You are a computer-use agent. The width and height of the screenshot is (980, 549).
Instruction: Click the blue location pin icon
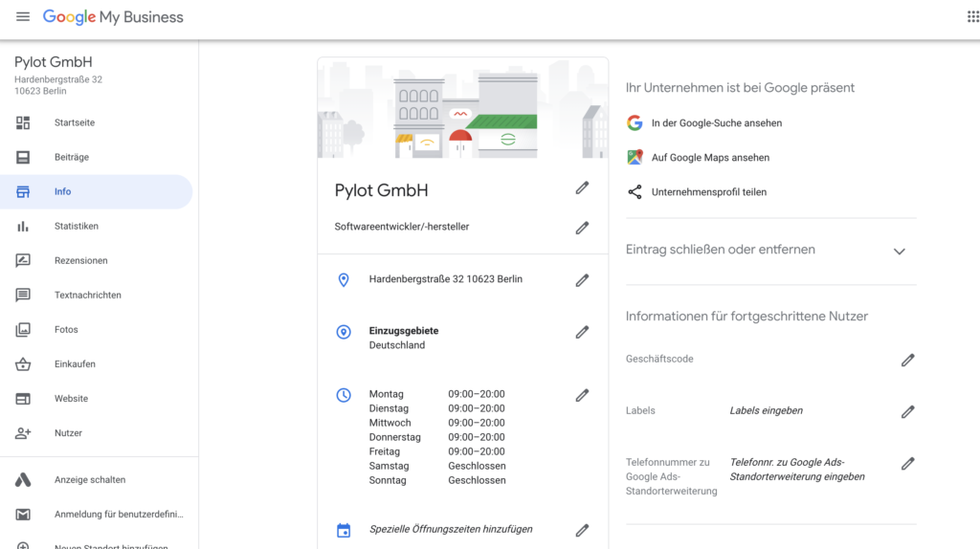(344, 280)
